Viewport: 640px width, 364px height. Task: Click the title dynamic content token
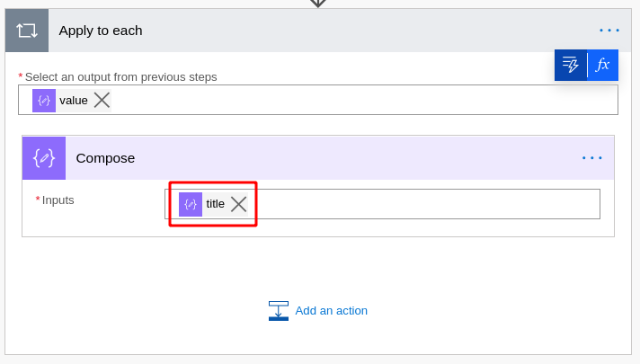pos(213,204)
